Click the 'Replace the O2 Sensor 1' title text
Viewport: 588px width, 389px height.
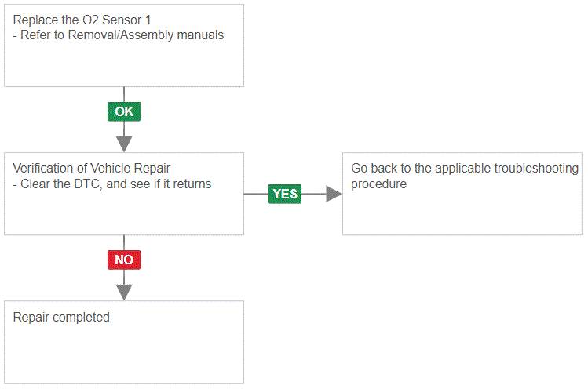click(x=82, y=20)
